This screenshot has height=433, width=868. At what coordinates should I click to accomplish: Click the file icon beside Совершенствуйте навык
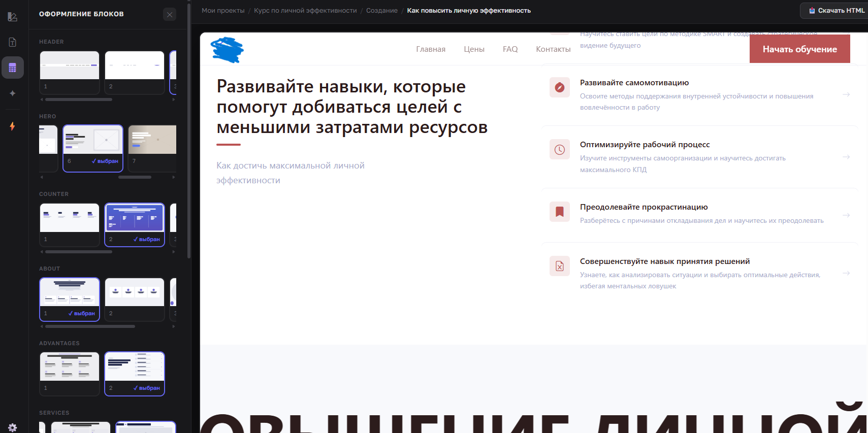pyautogui.click(x=560, y=266)
